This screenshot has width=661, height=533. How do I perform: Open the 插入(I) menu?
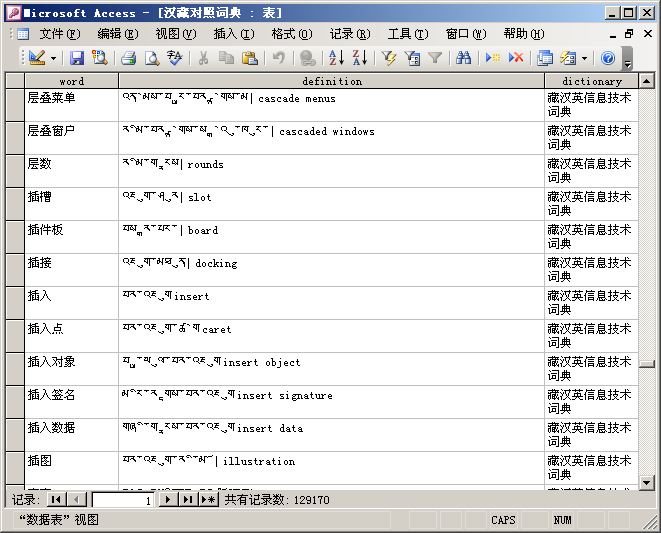tap(234, 34)
